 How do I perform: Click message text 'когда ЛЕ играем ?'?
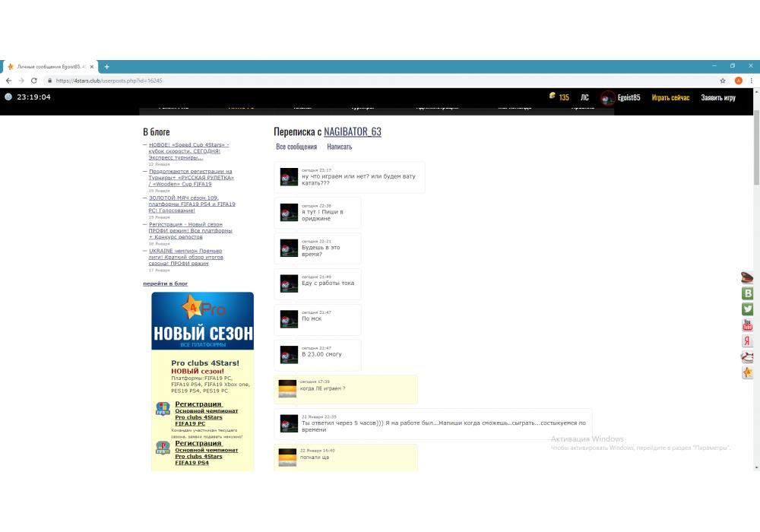coord(322,388)
